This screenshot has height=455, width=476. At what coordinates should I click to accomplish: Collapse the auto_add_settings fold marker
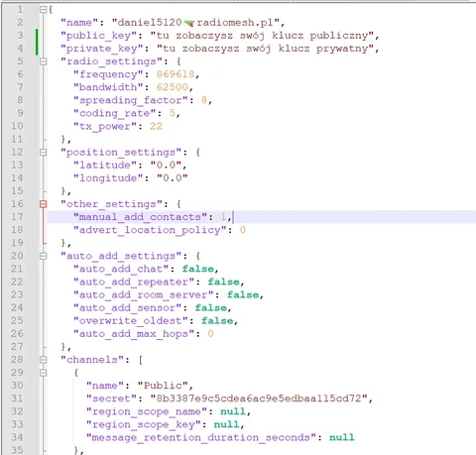click(x=43, y=256)
